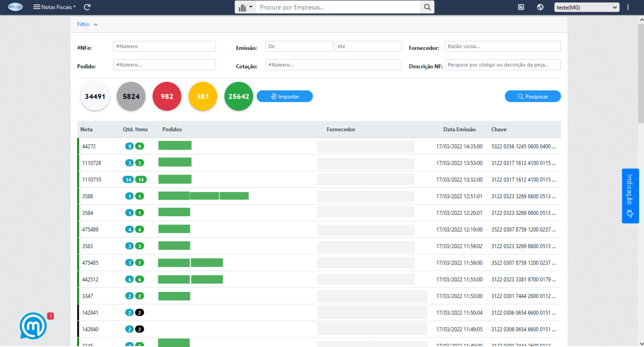The height and width of the screenshot is (347, 644).
Task: Click the Fornecedor Razão social field
Action: 503,47
